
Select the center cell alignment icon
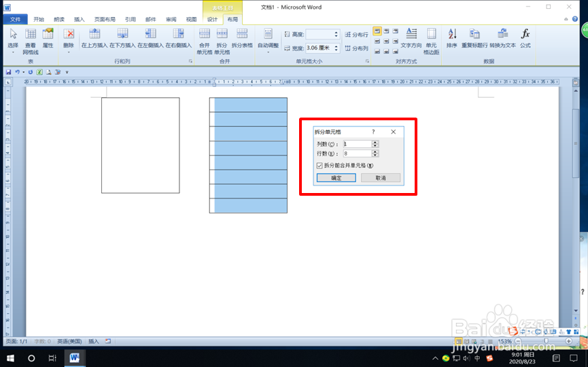[386, 41]
